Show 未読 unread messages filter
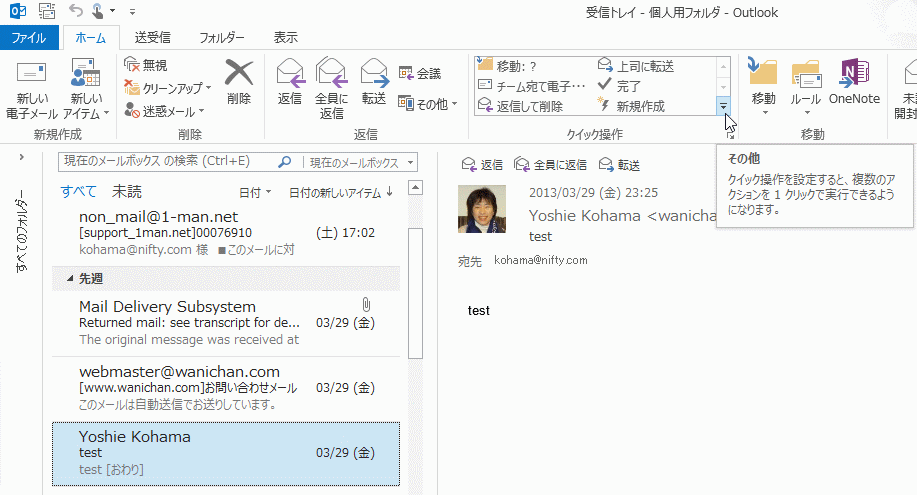Viewport: 917px width, 495px height. (127, 191)
